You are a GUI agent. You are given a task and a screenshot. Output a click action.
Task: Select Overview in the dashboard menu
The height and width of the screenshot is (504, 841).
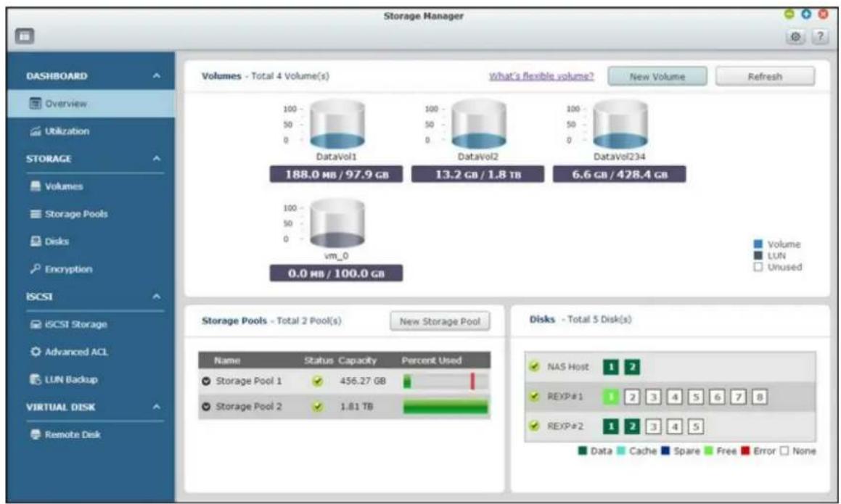pyautogui.click(x=91, y=104)
